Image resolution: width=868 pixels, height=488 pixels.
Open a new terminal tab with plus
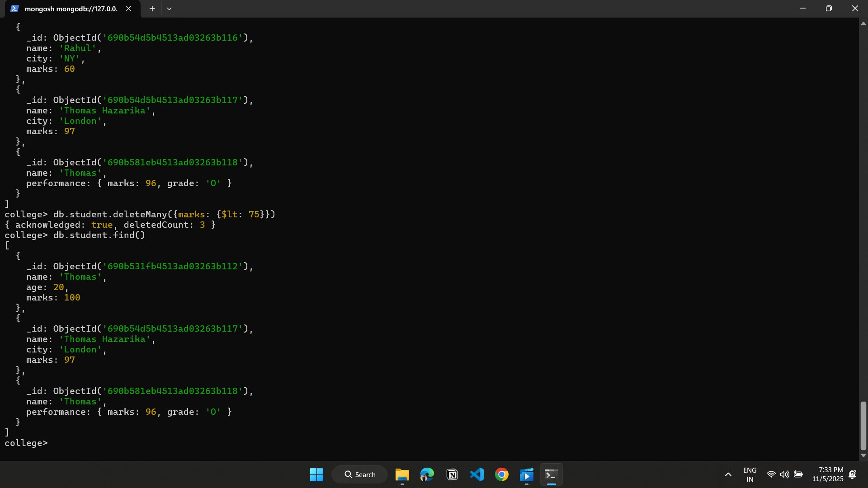(152, 9)
